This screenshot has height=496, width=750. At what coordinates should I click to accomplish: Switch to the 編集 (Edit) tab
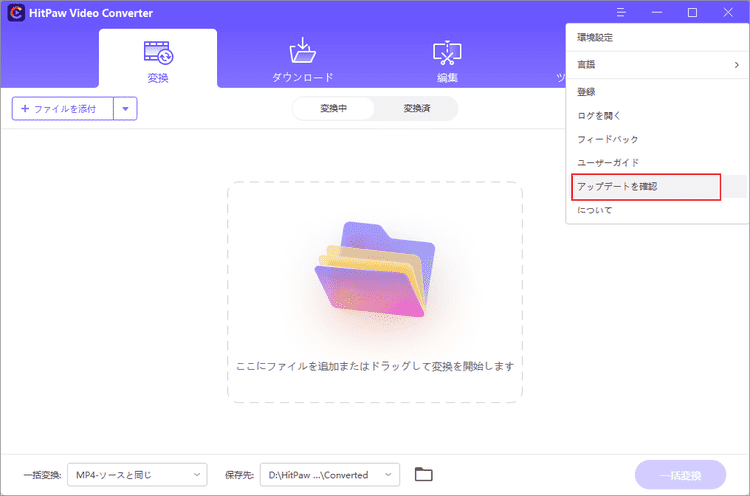pos(447,61)
